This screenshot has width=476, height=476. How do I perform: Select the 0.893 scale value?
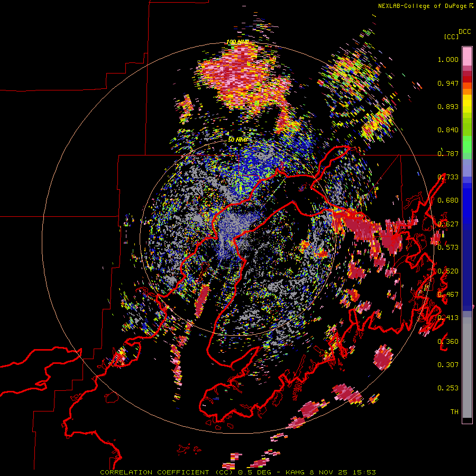(448, 106)
